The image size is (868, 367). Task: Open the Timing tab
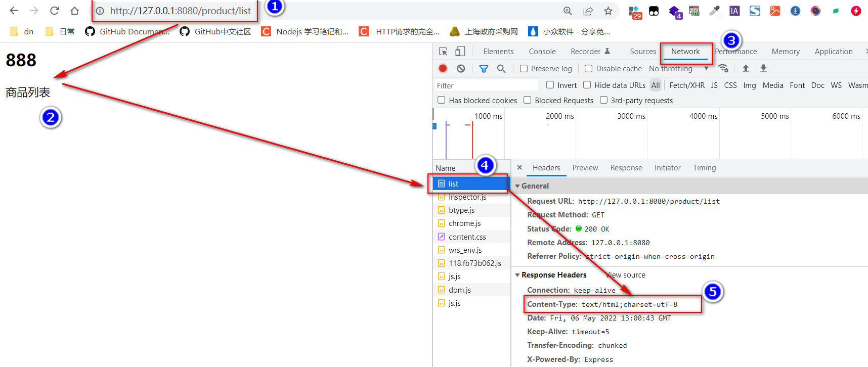click(705, 168)
